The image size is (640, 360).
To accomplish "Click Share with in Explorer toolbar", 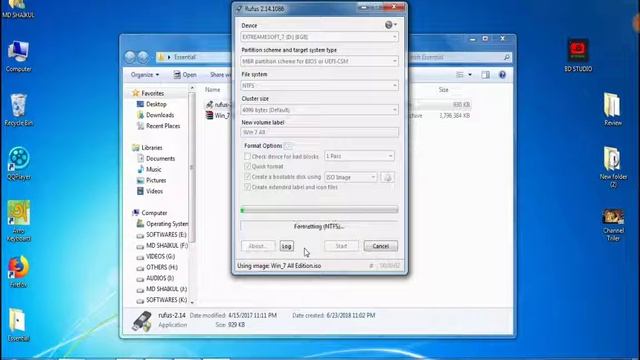I will pos(220,75).
